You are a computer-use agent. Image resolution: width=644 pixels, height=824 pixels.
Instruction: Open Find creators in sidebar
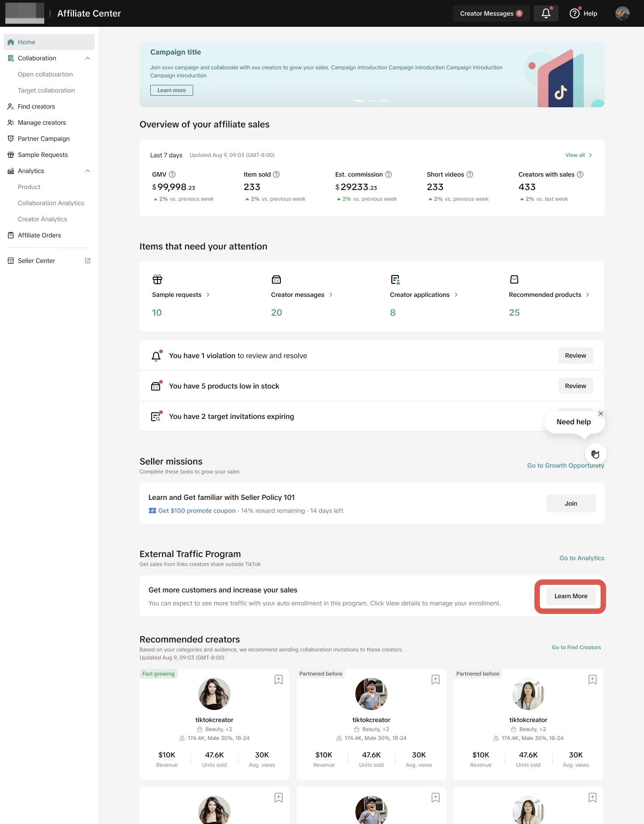coord(36,106)
